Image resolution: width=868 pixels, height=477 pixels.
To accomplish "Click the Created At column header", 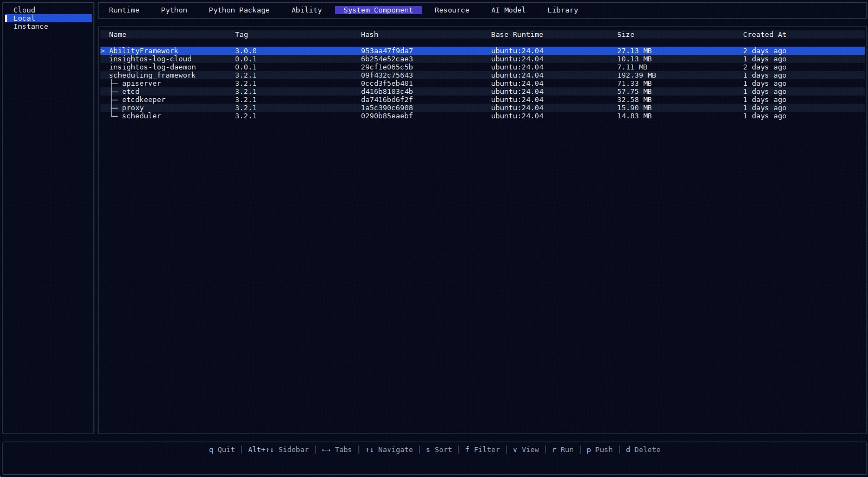I will point(765,34).
